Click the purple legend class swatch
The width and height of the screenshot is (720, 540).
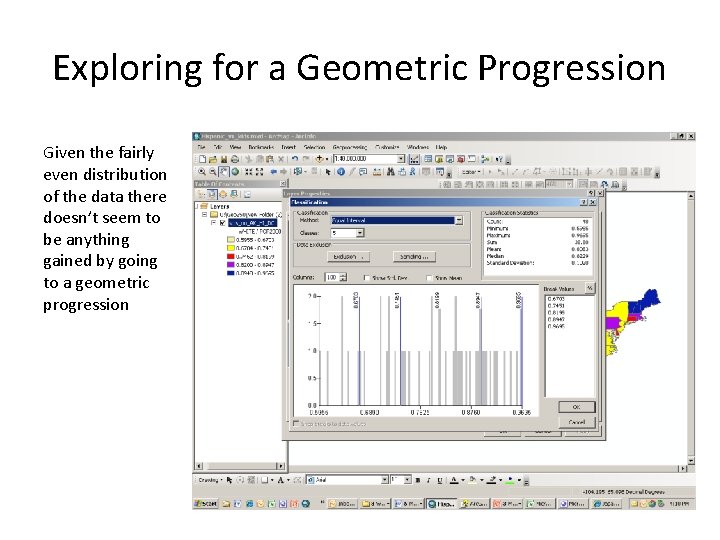click(231, 264)
